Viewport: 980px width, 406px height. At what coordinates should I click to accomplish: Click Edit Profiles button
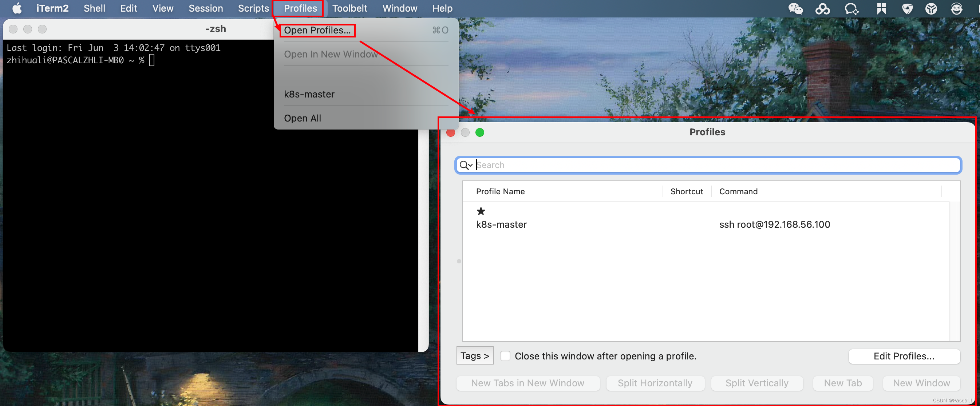click(x=904, y=356)
